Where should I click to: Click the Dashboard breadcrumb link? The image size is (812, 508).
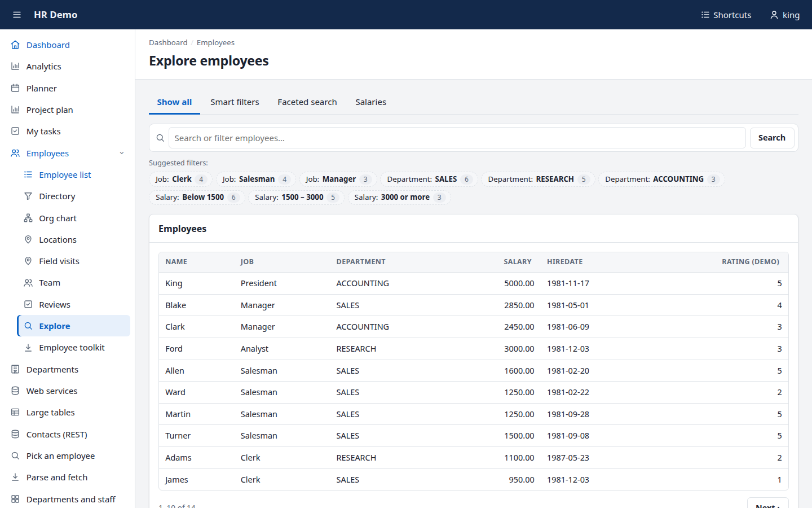coord(168,42)
